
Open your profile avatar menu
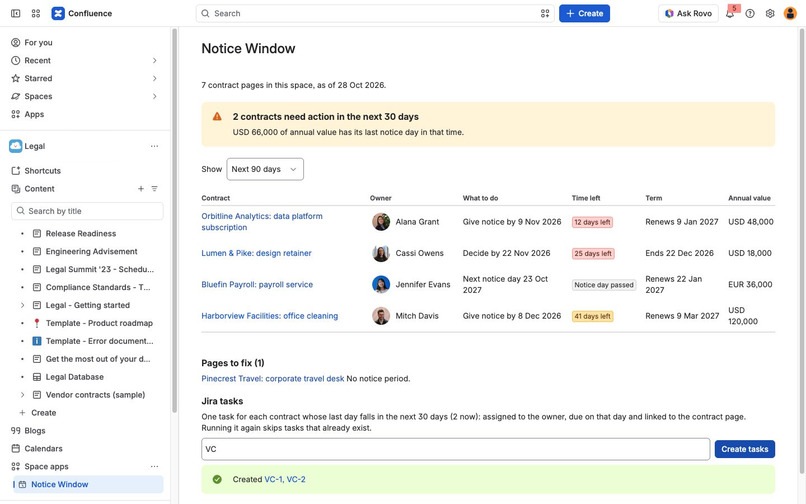tap(790, 13)
